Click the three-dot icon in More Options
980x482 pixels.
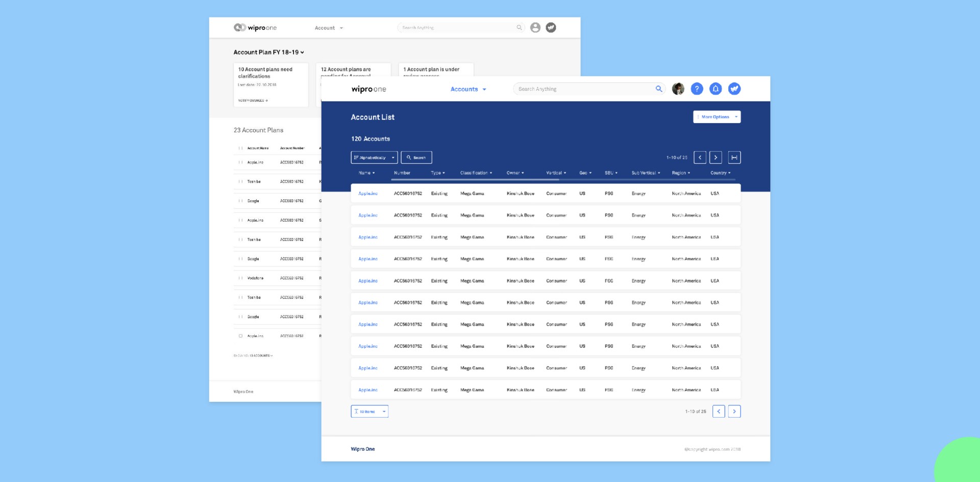pos(698,117)
